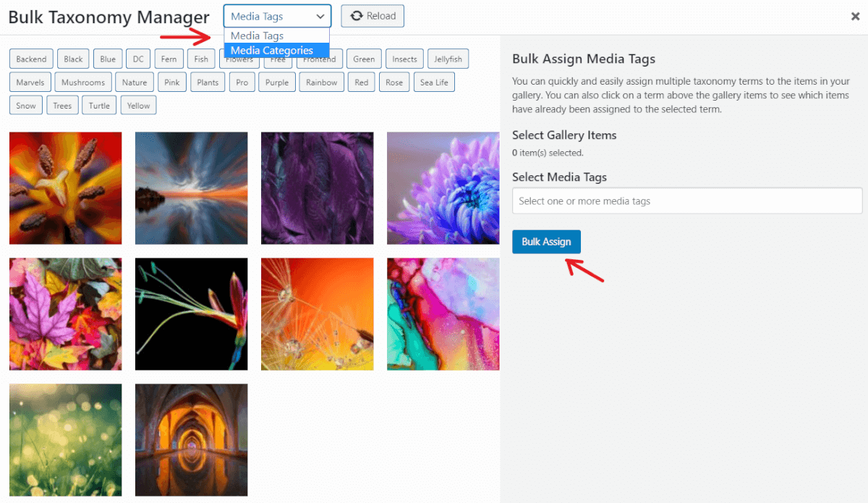Image resolution: width=868 pixels, height=503 pixels.
Task: Filter by the Purple tag
Action: click(277, 83)
